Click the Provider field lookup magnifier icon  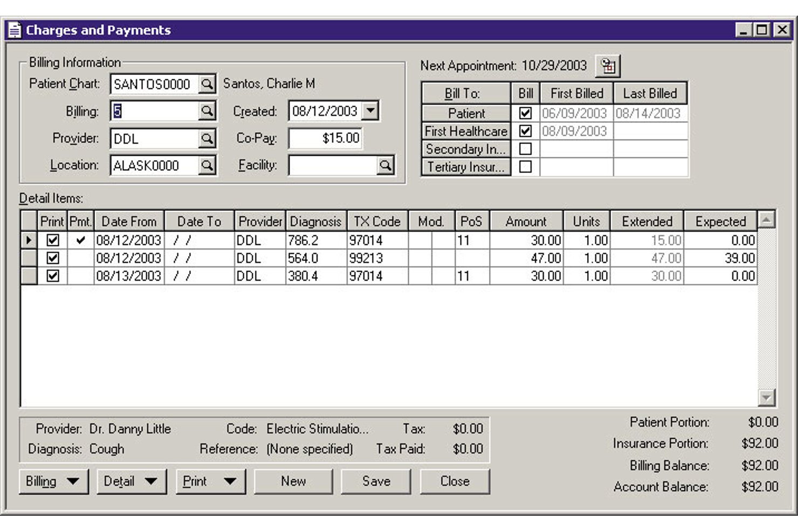pos(207,139)
